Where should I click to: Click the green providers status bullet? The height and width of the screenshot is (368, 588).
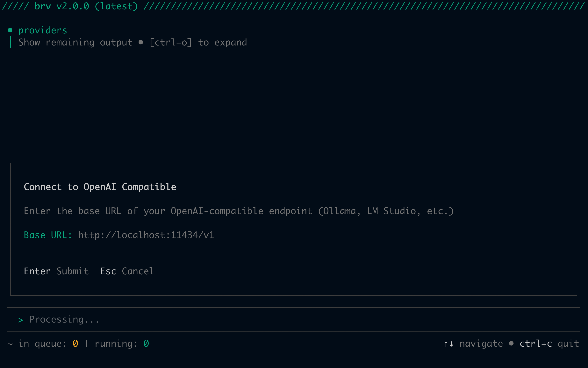(10, 30)
